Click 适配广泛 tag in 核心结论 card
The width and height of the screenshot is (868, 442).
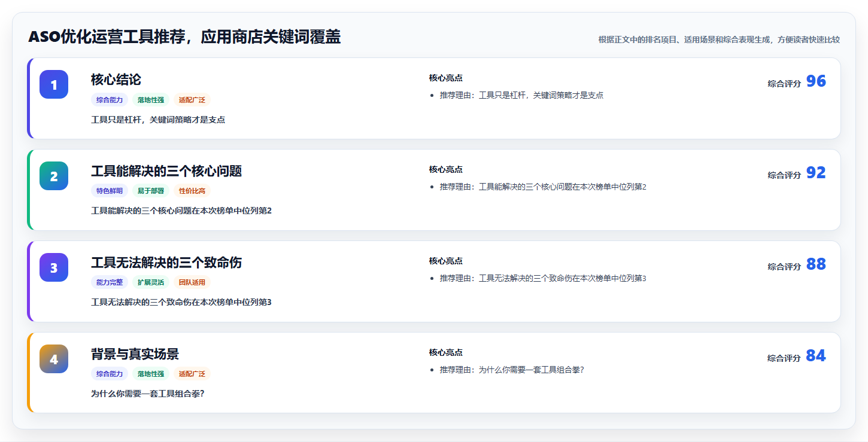pyautogui.click(x=192, y=100)
